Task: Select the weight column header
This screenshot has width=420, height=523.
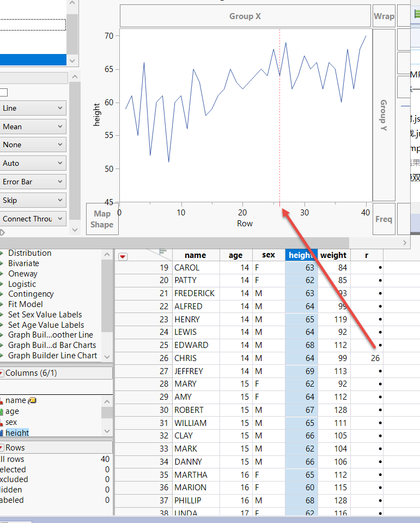Action: click(x=334, y=255)
